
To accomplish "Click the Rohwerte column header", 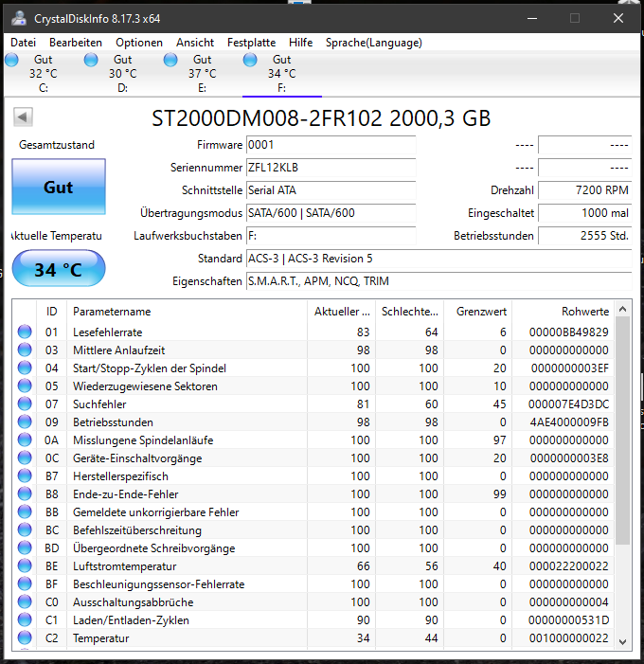I will pos(563,312).
